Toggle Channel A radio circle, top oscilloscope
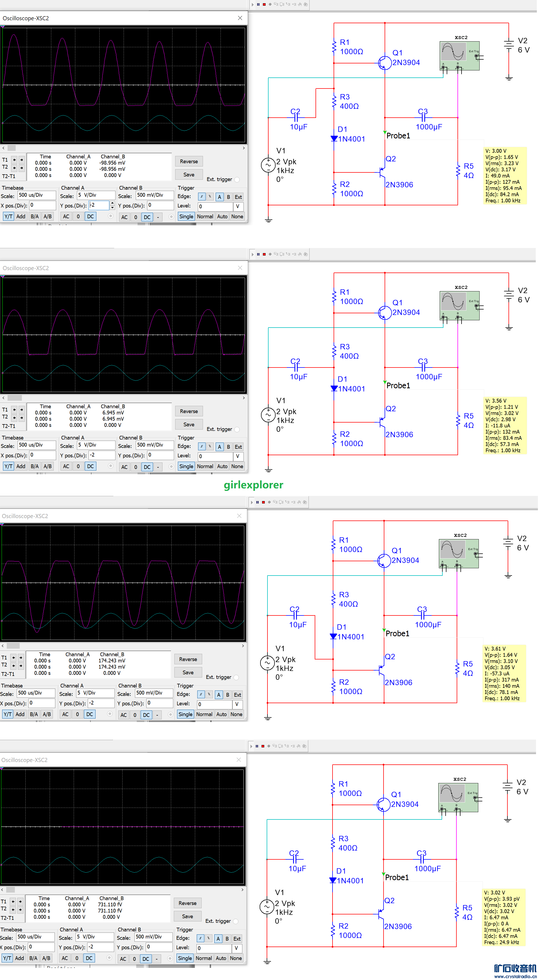This screenshot has height=980, width=539. 111,216
